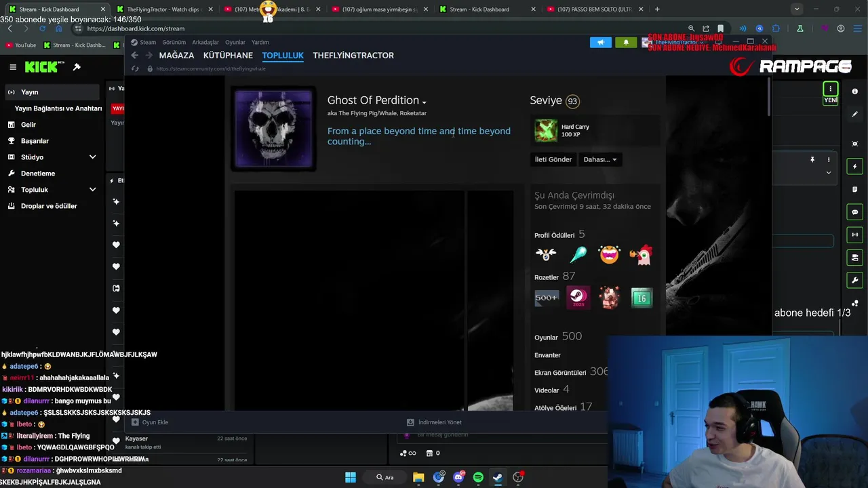The height and width of the screenshot is (488, 868).
Task: Click the info icon in Kick right toolbar
Action: click(854, 91)
